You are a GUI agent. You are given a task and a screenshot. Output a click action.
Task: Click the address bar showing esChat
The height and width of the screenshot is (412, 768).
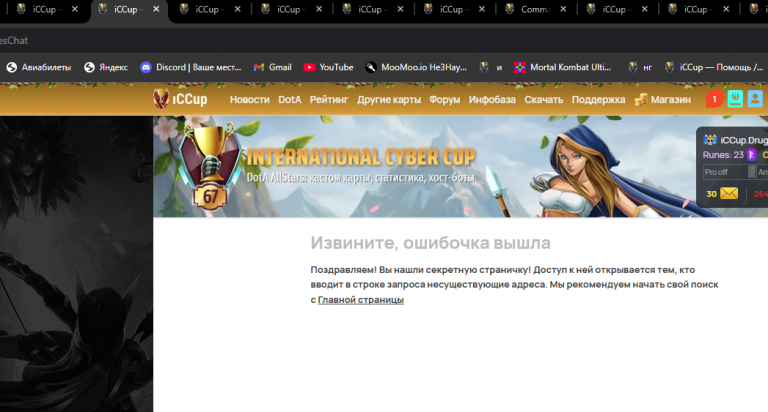click(x=384, y=40)
